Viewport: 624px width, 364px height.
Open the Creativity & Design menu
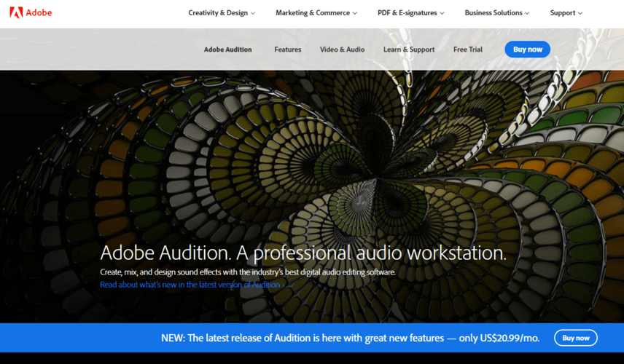point(222,12)
